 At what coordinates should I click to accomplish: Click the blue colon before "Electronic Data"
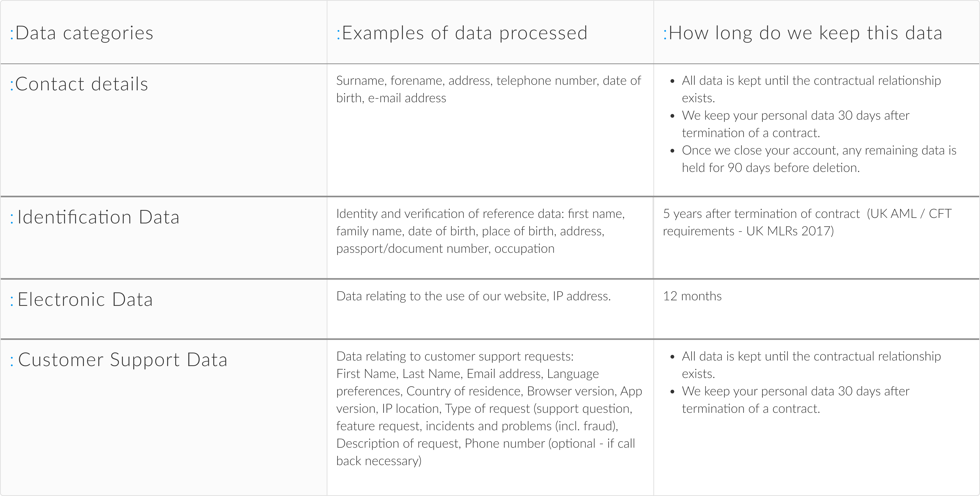[x=12, y=300]
